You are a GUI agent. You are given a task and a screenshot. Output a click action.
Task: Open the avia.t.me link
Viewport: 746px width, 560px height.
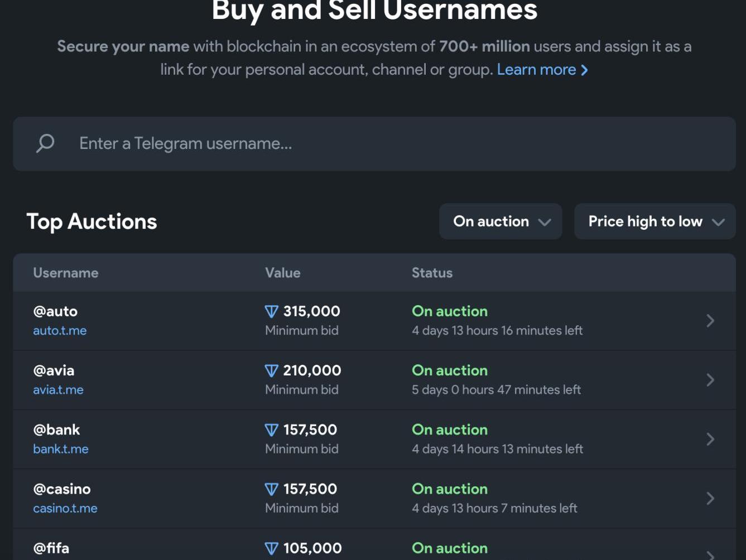(58, 389)
